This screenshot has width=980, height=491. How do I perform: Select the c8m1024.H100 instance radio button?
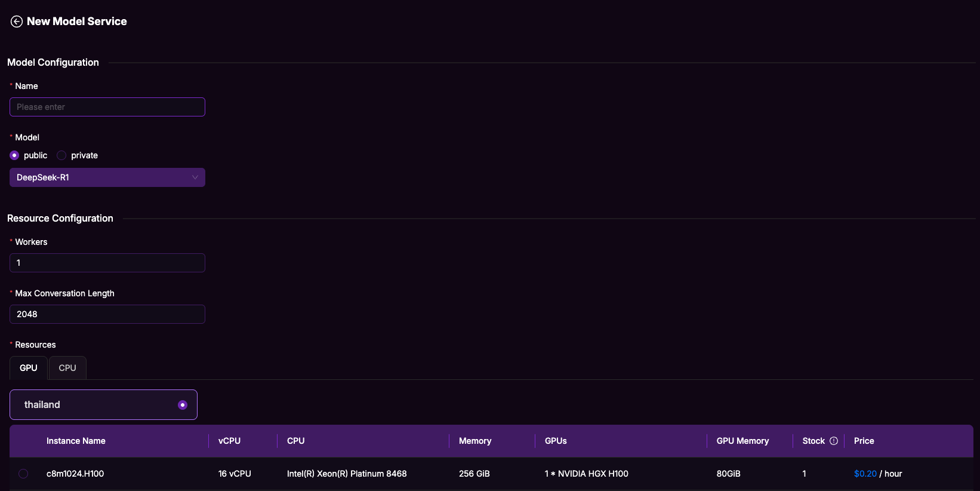pyautogui.click(x=23, y=474)
